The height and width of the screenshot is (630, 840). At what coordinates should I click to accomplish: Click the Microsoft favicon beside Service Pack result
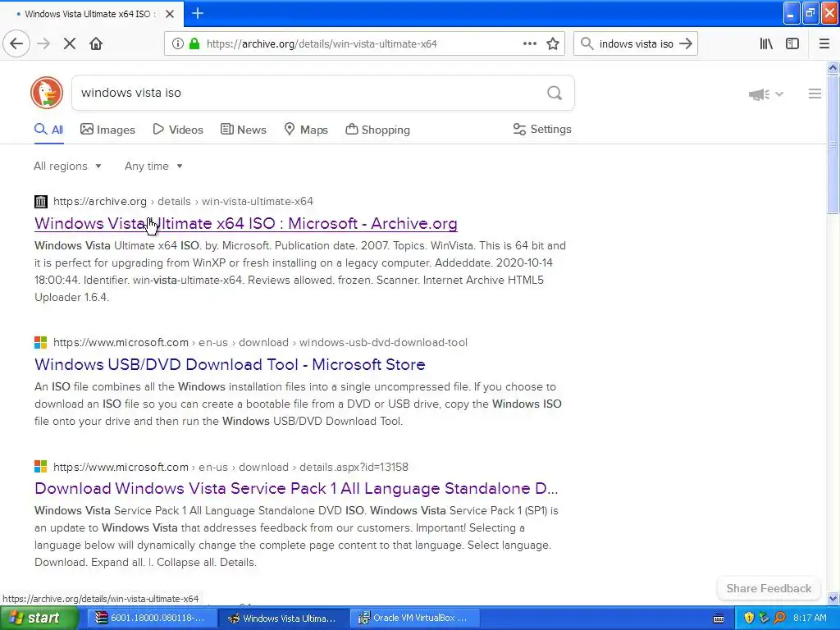click(x=41, y=467)
